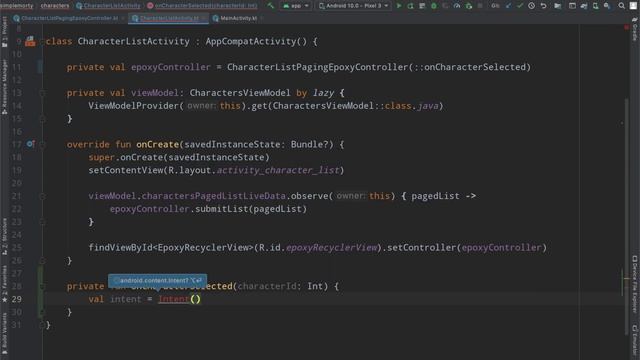The height and width of the screenshot is (360, 640).
Task: Click the epoxyRecyclerView id reference
Action: [x=331, y=248]
